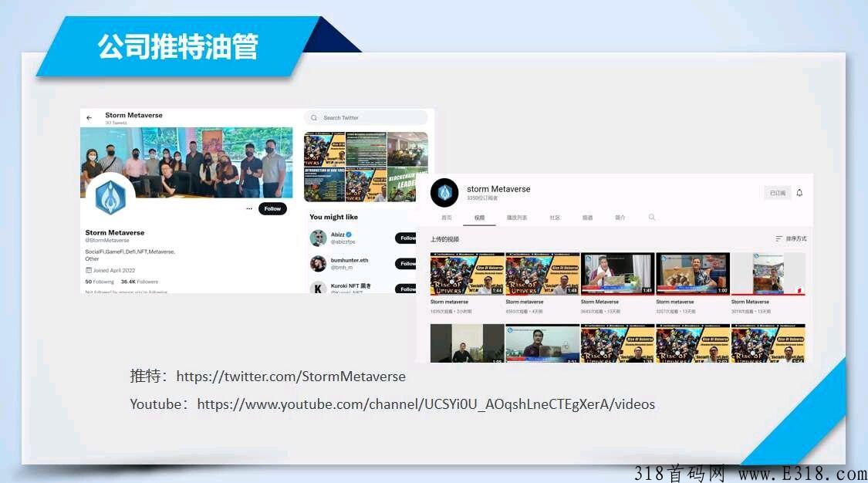868x483 pixels.
Task: Open Storm Metaverse Twitter profile avatar
Action: [x=110, y=197]
